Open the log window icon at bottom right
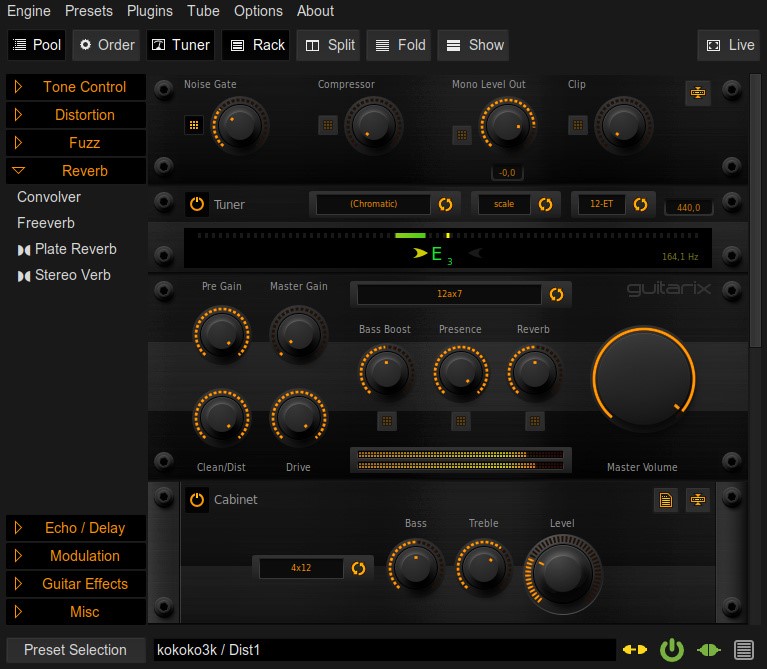Screen dimensions: 767x669 tap(744, 650)
